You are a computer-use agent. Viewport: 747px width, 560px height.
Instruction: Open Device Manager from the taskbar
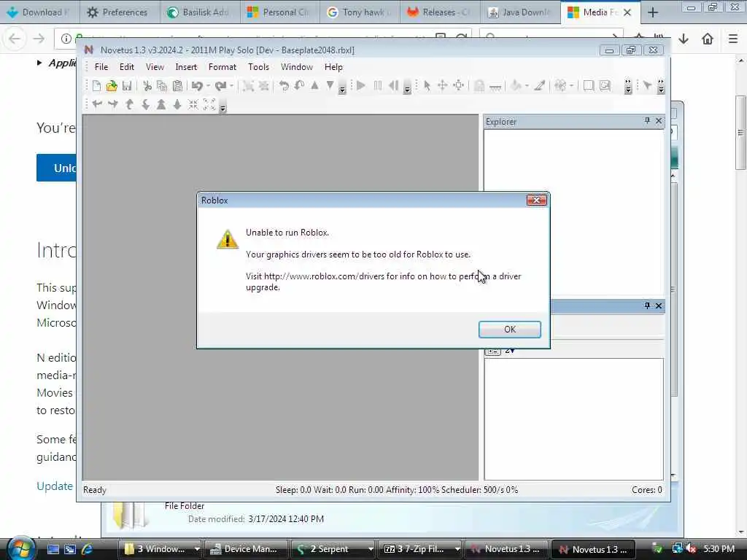[247, 549]
